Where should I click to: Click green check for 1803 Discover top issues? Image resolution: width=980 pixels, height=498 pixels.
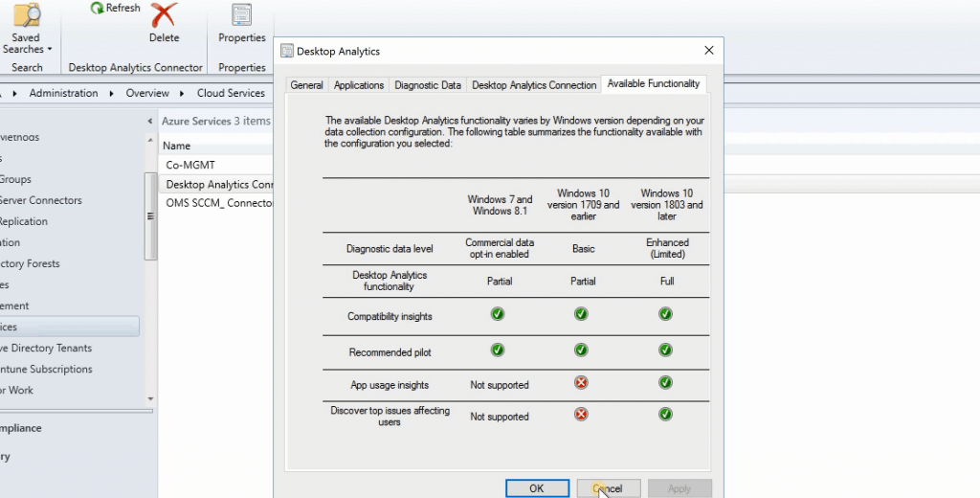click(x=666, y=414)
